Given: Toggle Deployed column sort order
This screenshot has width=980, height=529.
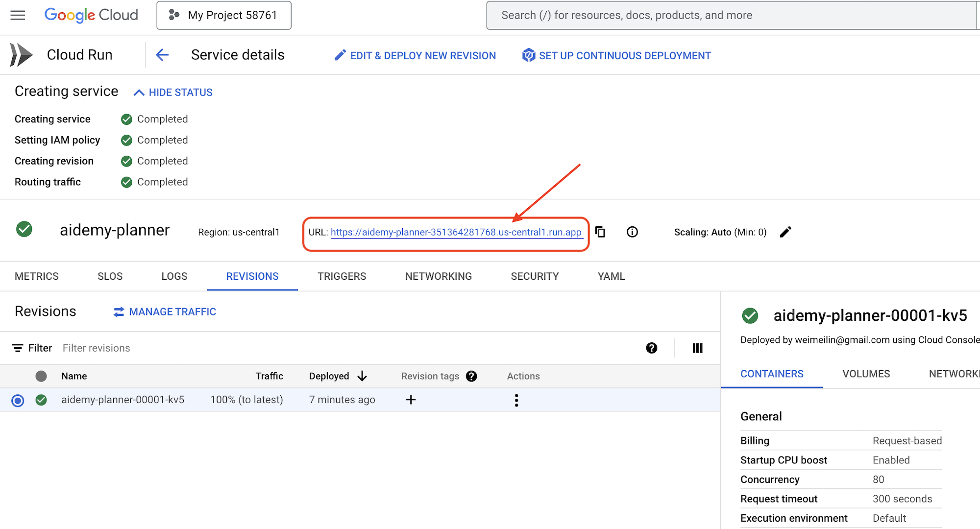Looking at the screenshot, I should point(362,376).
